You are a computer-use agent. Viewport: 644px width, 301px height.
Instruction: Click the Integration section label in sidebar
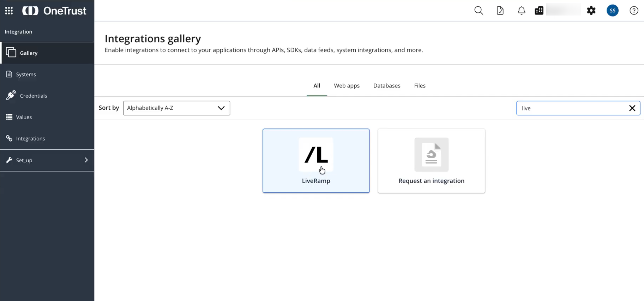point(18,31)
